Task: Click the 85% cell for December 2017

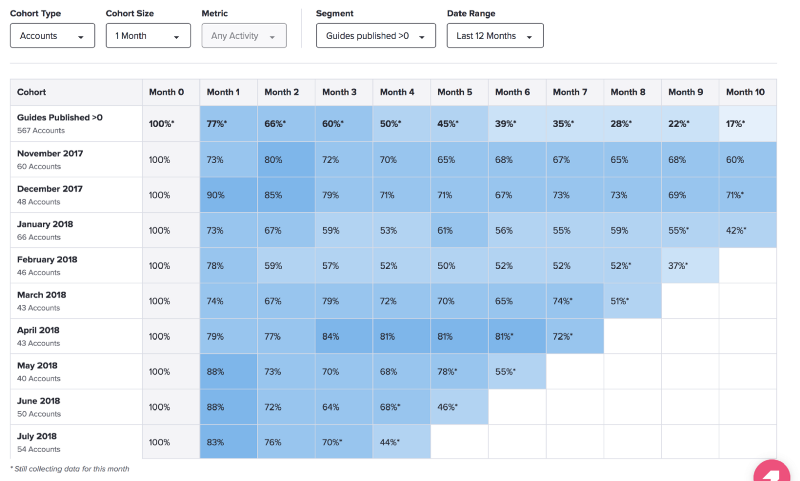Action: 286,195
